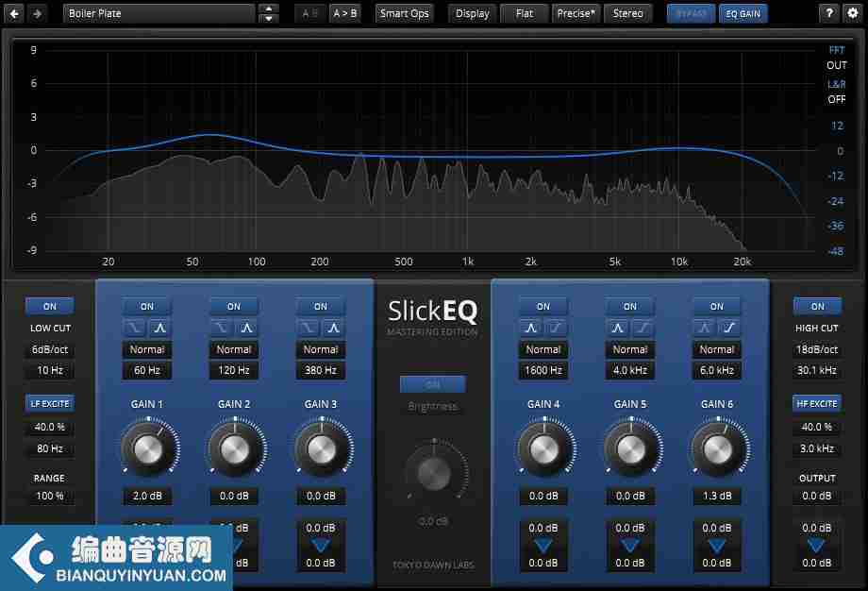Toggle the HF EXCITE button

pos(817,404)
